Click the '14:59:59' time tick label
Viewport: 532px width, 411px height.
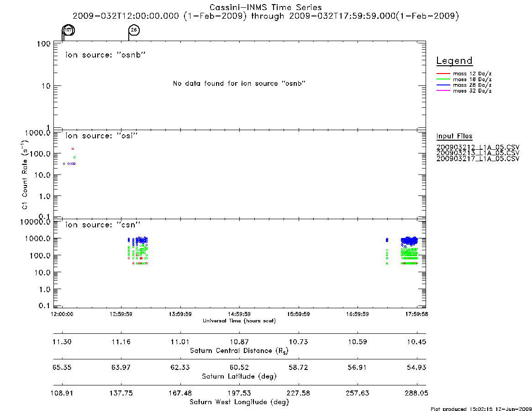tap(239, 314)
